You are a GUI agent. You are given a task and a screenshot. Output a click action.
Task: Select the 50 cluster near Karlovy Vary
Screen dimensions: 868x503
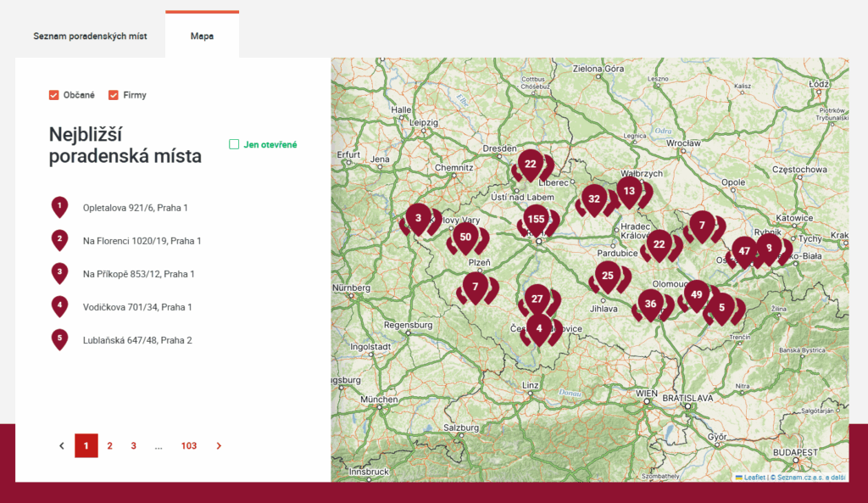pos(465,238)
